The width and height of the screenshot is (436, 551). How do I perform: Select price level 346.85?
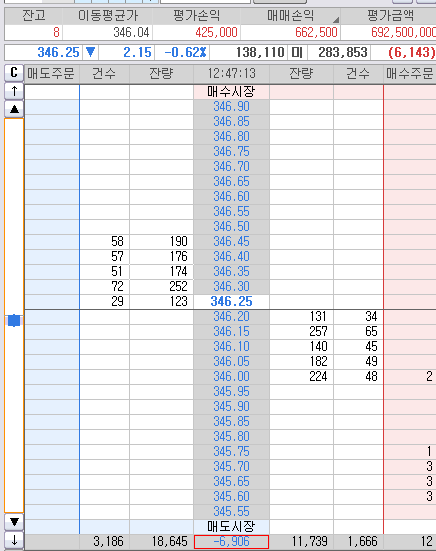[x=231, y=122]
